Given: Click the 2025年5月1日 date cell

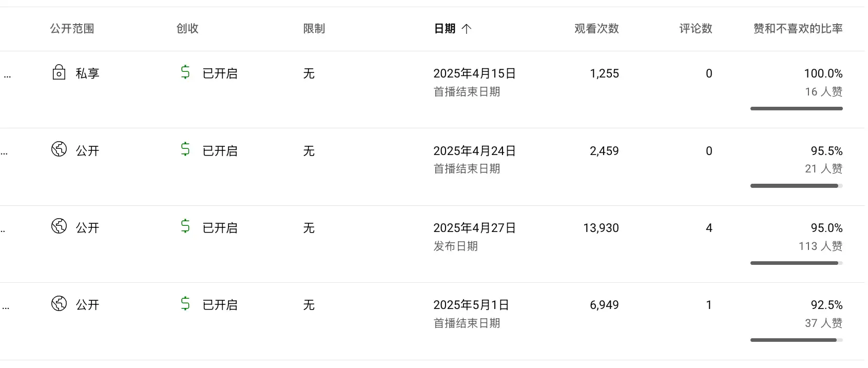Looking at the screenshot, I should click(471, 305).
